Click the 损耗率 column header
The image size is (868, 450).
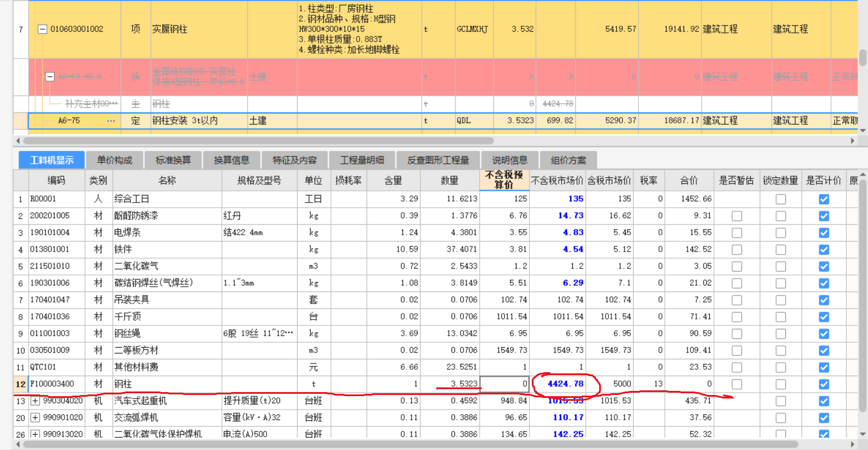pos(348,180)
